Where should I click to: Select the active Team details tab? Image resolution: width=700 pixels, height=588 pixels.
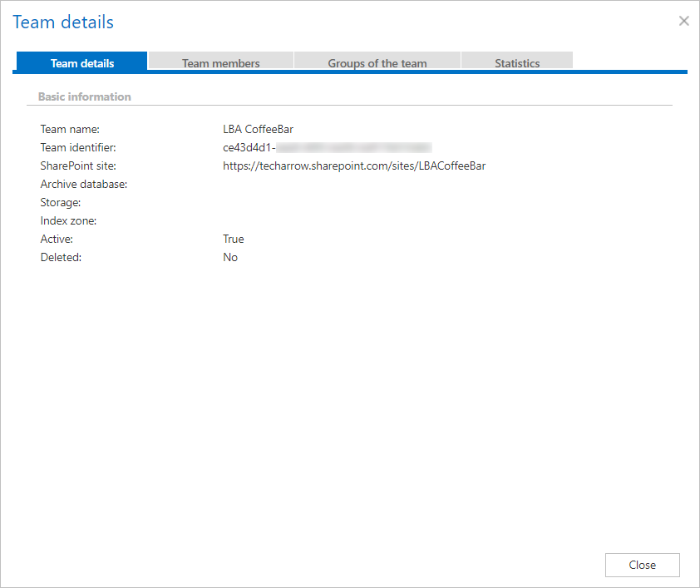point(82,63)
